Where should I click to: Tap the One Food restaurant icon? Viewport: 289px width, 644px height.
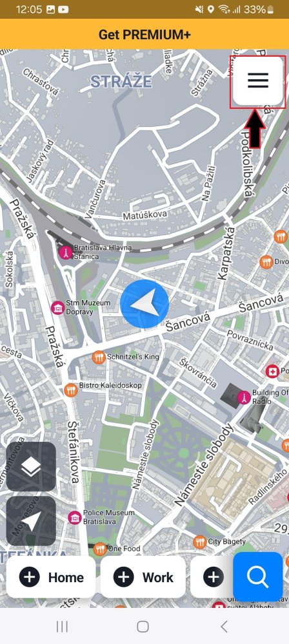pyautogui.click(x=99, y=549)
